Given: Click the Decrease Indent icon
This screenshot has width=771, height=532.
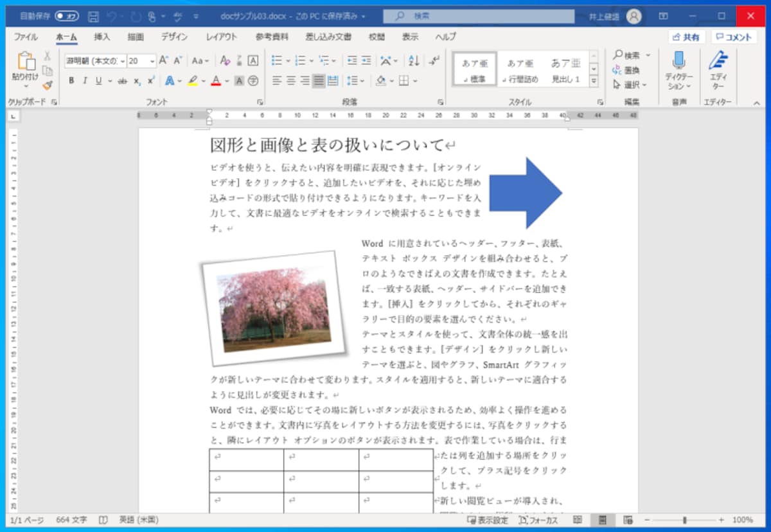Looking at the screenshot, I should 351,60.
